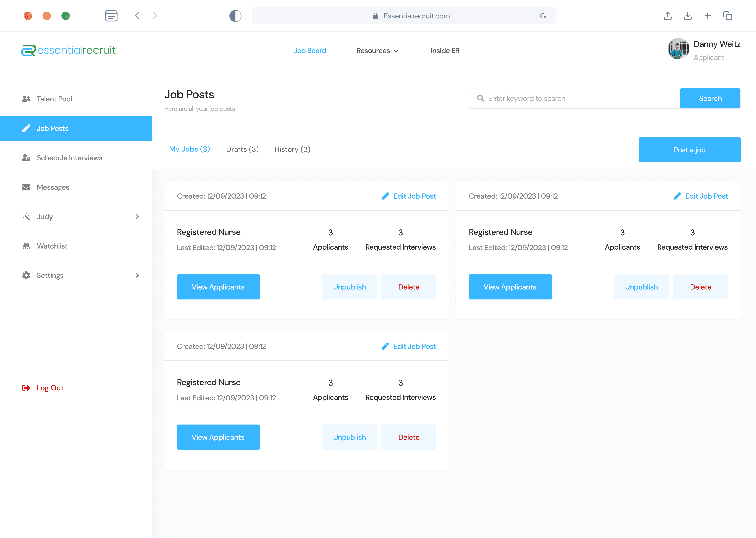
Task: Click the Resources nav label
Action: coord(373,51)
